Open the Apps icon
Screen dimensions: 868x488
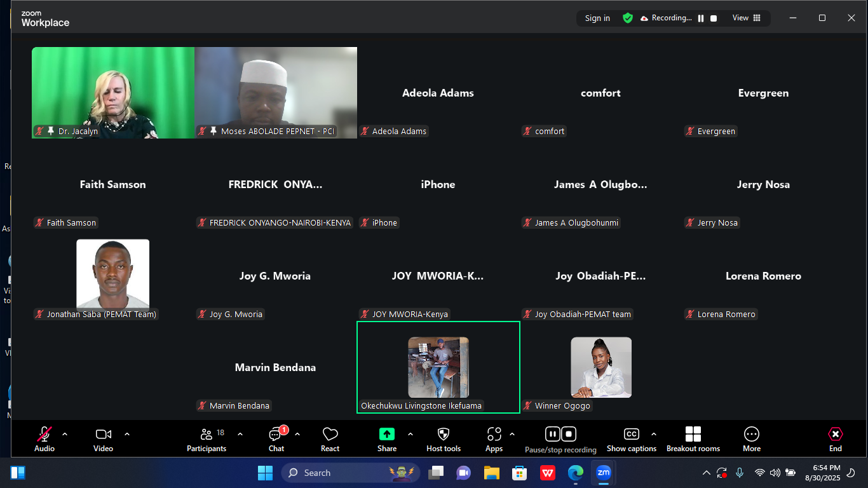coord(494,439)
